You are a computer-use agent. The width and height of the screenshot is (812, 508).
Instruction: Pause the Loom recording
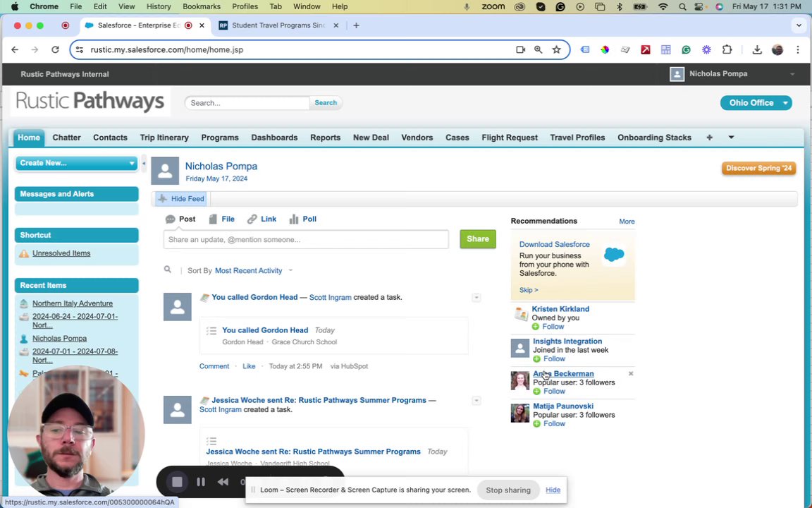tap(201, 482)
